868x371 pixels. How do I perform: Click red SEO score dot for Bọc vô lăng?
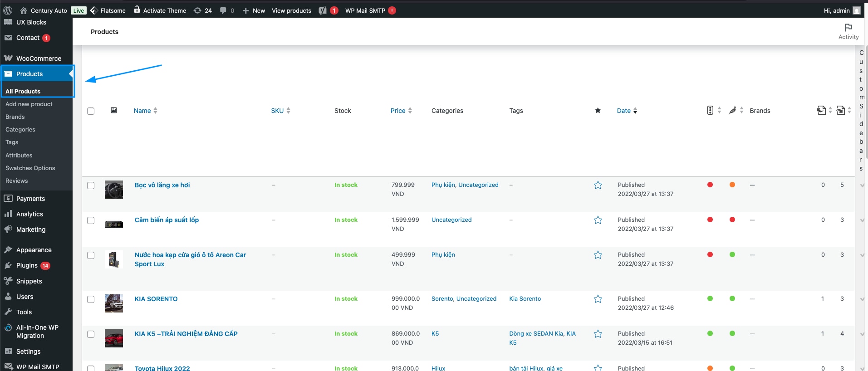click(x=710, y=185)
